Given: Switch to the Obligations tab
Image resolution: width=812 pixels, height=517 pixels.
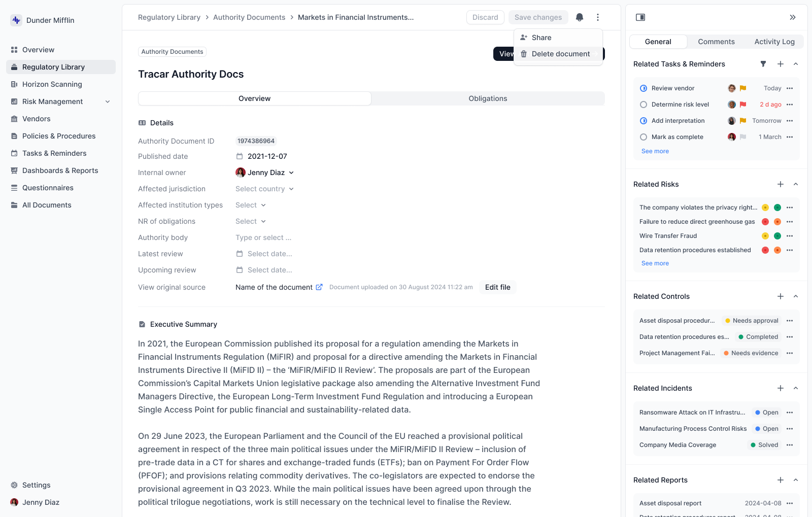Looking at the screenshot, I should (488, 98).
